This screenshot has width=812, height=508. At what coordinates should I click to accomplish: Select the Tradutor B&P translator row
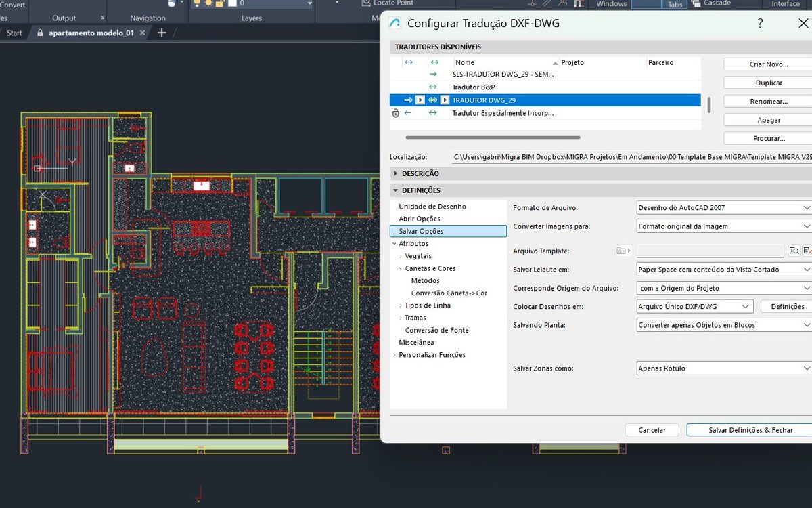(x=545, y=87)
